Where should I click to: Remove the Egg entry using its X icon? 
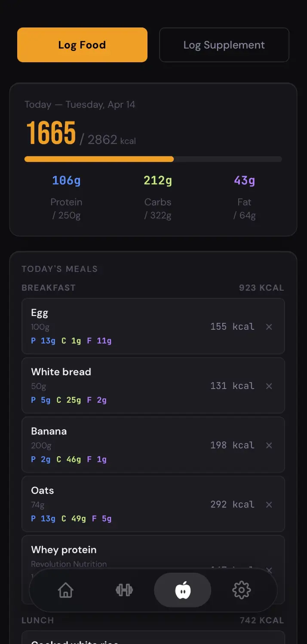point(269,327)
